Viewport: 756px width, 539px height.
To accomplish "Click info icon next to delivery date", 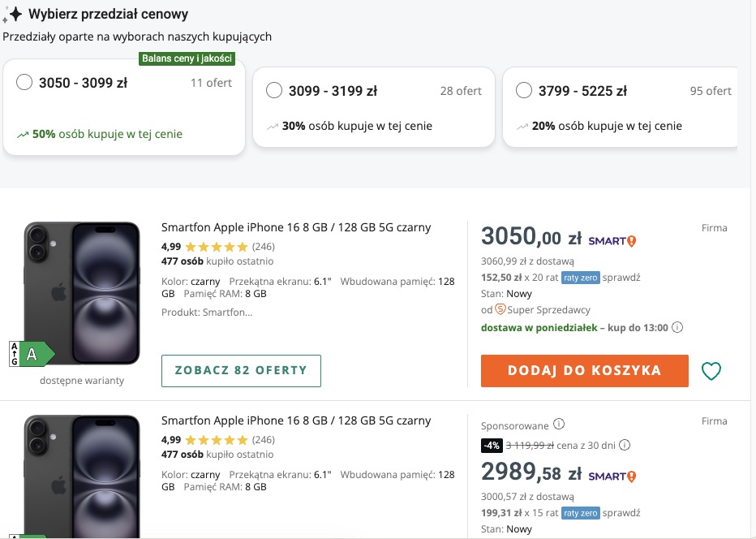I will tap(677, 328).
